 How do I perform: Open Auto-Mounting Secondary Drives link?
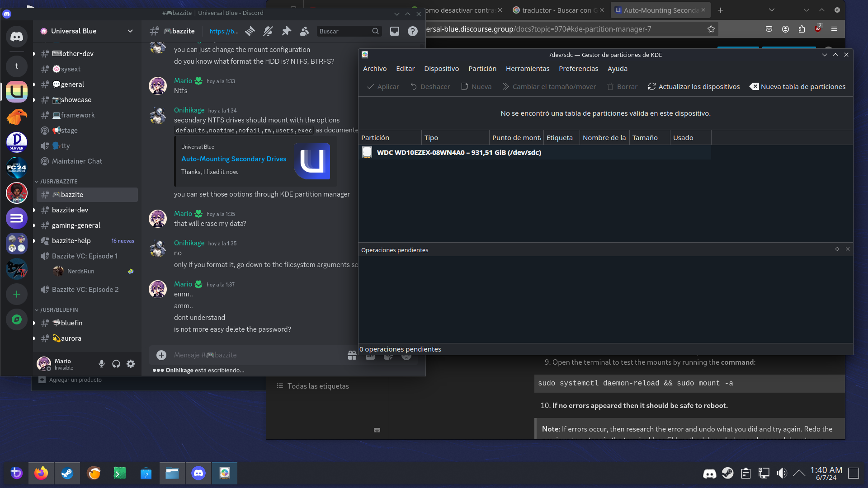point(234,159)
